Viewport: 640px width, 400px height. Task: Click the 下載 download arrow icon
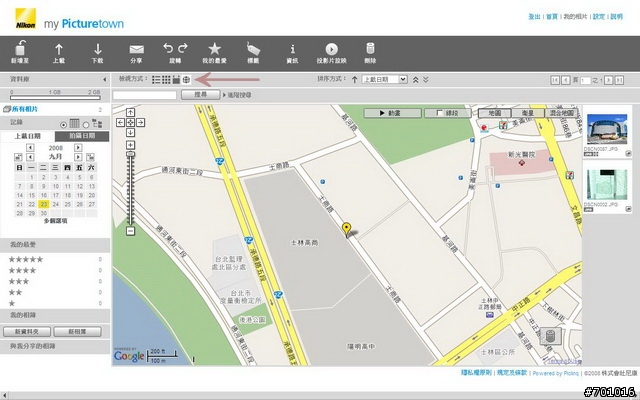click(x=98, y=49)
